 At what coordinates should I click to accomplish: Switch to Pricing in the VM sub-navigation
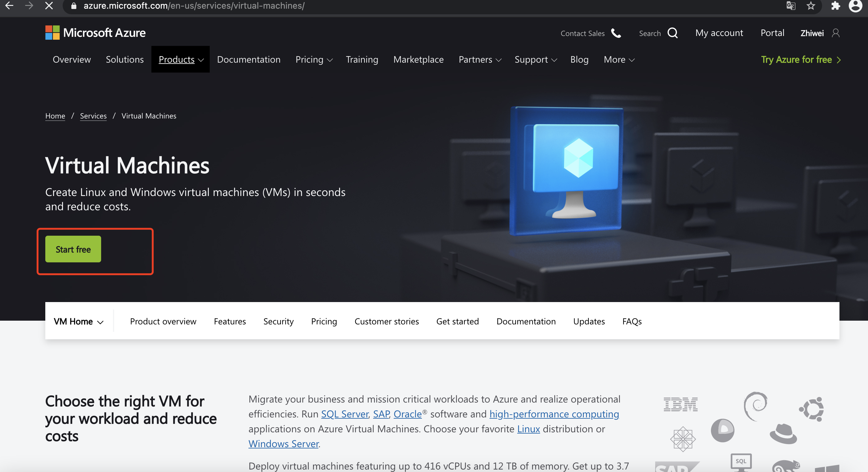[x=324, y=321]
